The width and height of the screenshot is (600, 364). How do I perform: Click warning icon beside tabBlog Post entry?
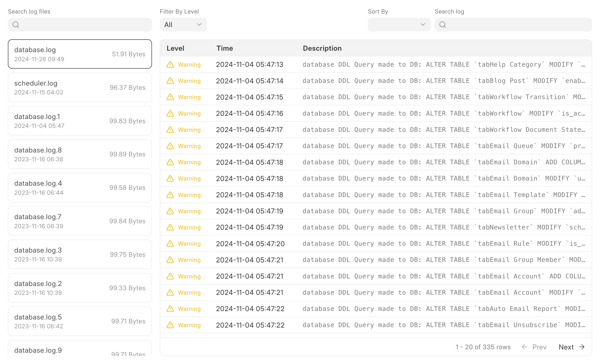(x=170, y=81)
